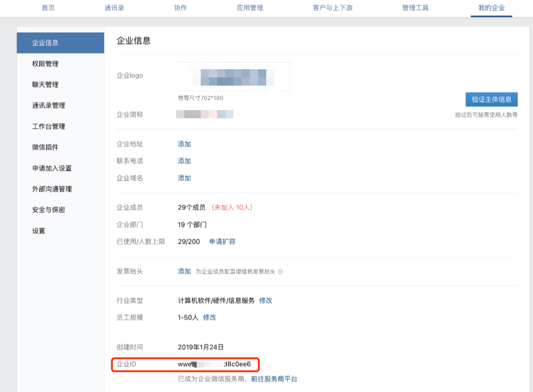Click the info icon beside invoice title hint
The image size is (533, 392).
(x=280, y=272)
